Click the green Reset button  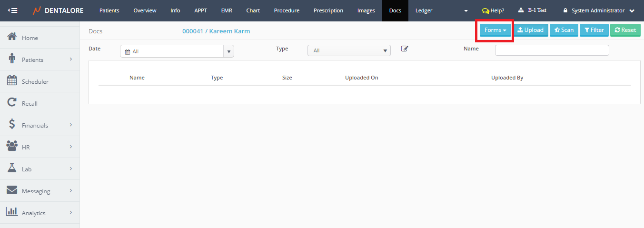point(625,30)
